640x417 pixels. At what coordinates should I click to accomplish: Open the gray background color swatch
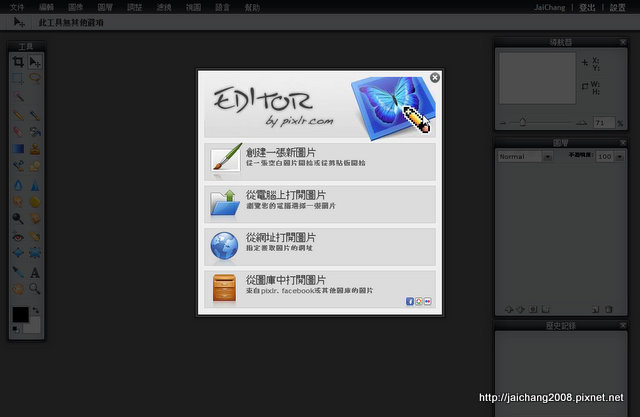tap(34, 327)
